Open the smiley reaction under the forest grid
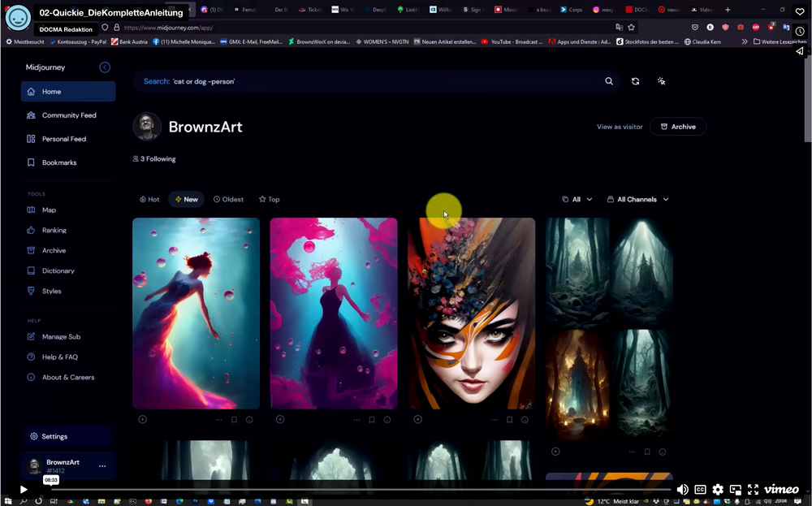Viewport: 812px width, 506px height. (663, 452)
